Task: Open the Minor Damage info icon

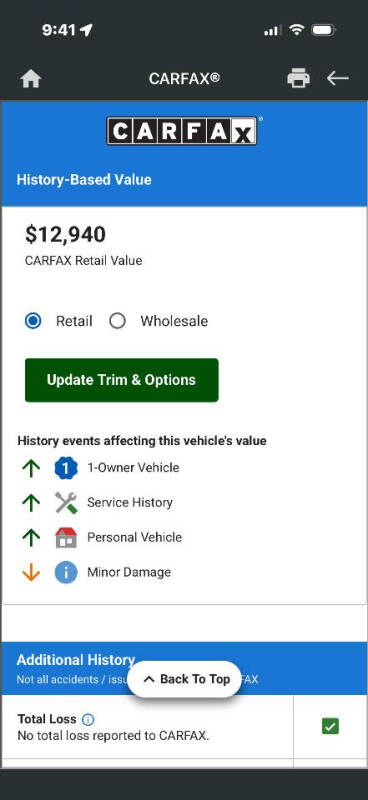Action: point(66,572)
